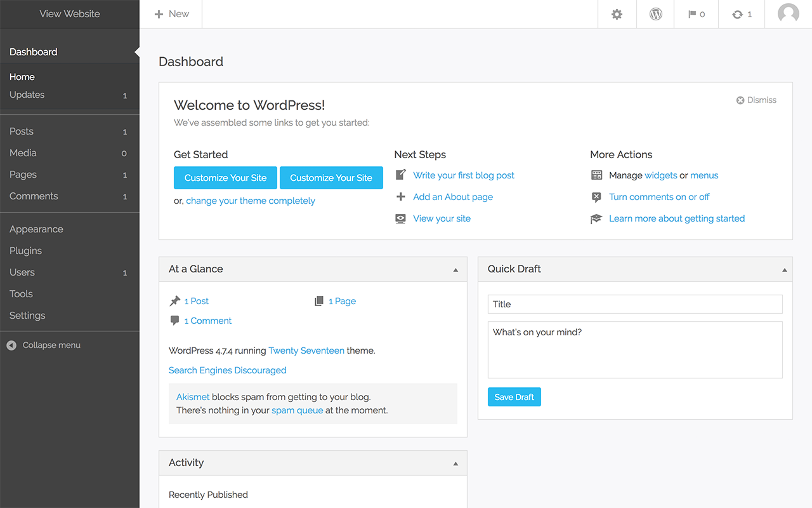
Task: Click the graduation cap icon beside Learn more
Action: coord(596,218)
